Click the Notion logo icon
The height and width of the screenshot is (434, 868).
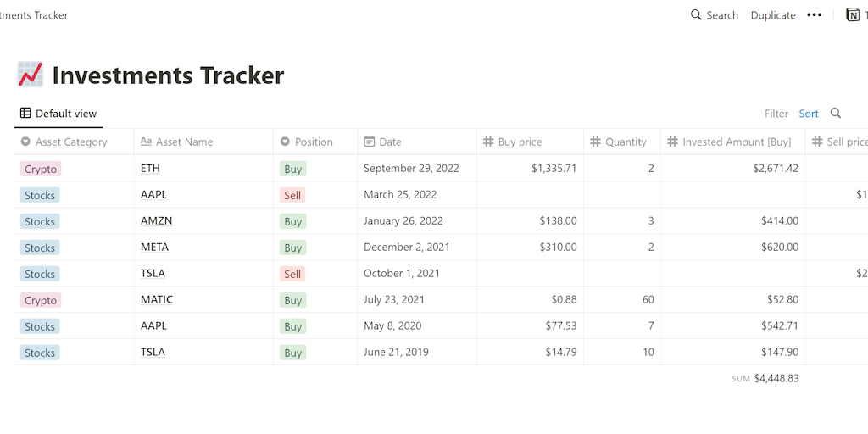pyautogui.click(x=853, y=15)
